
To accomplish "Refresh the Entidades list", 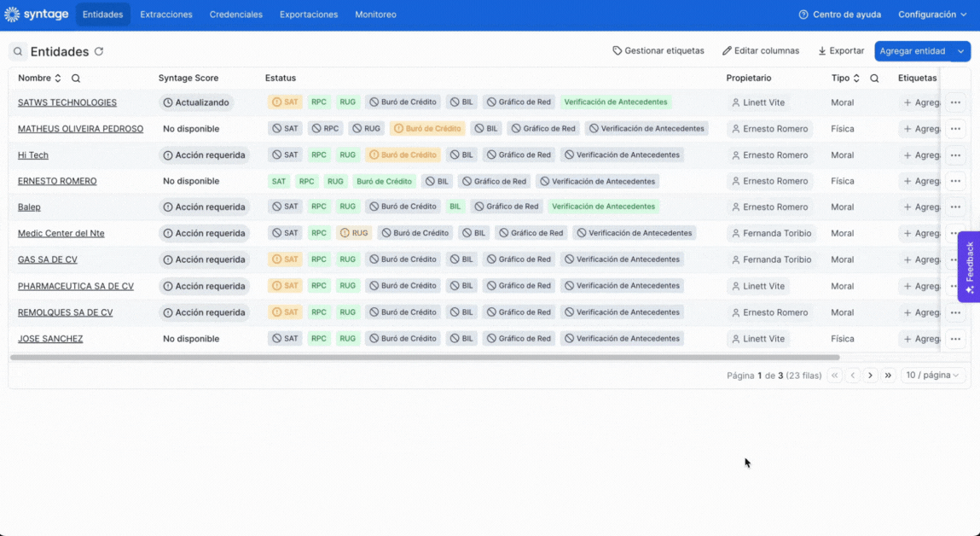I will click(x=99, y=51).
